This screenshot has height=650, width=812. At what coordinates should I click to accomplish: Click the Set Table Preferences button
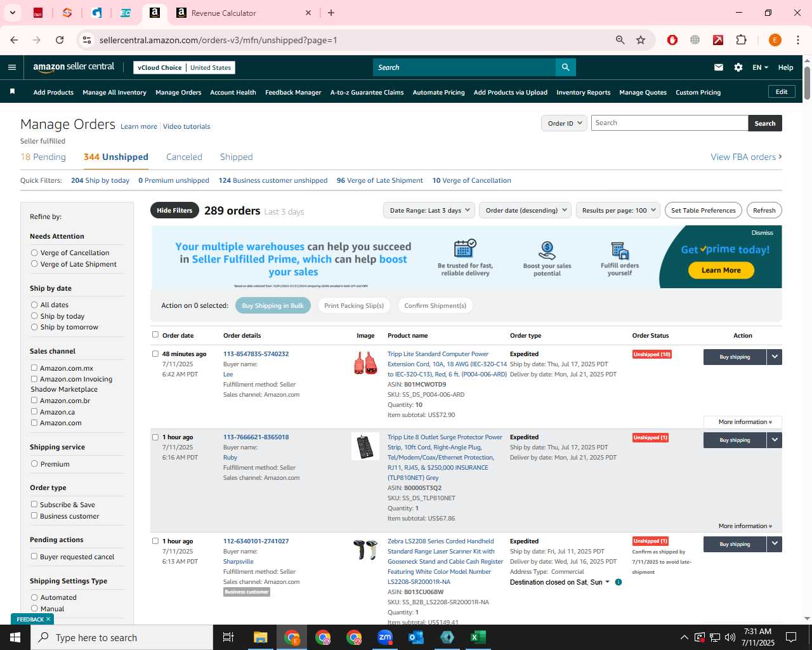pyautogui.click(x=704, y=210)
